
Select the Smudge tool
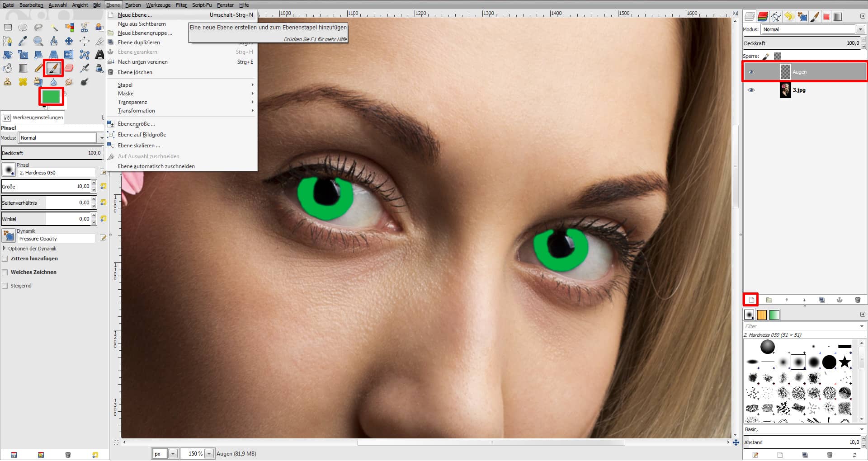click(69, 82)
